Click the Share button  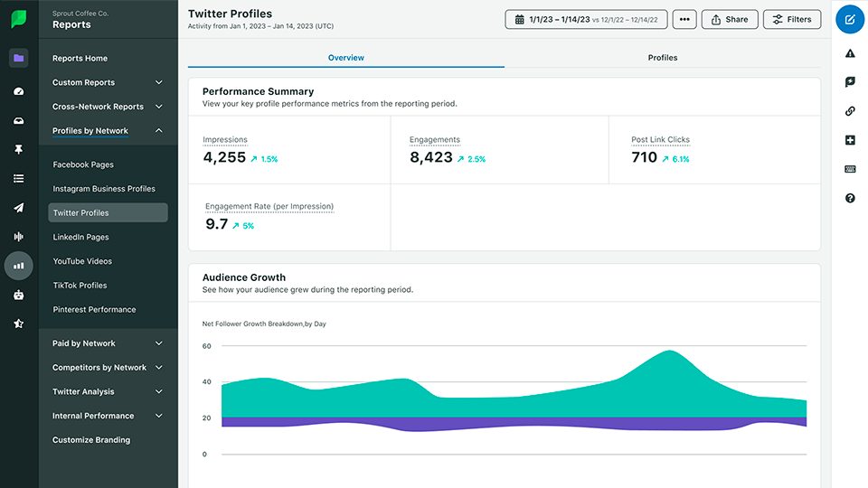(x=730, y=19)
